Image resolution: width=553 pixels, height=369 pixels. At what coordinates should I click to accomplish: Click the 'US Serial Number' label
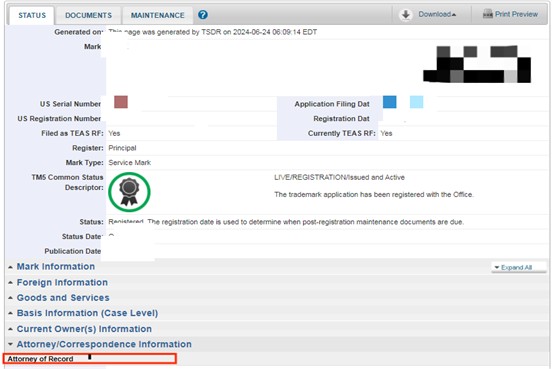[x=70, y=104]
